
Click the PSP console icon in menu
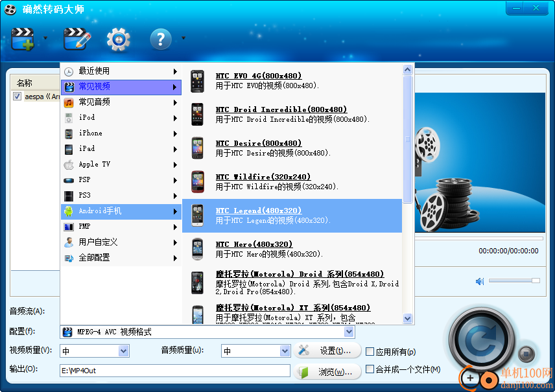tap(69, 180)
